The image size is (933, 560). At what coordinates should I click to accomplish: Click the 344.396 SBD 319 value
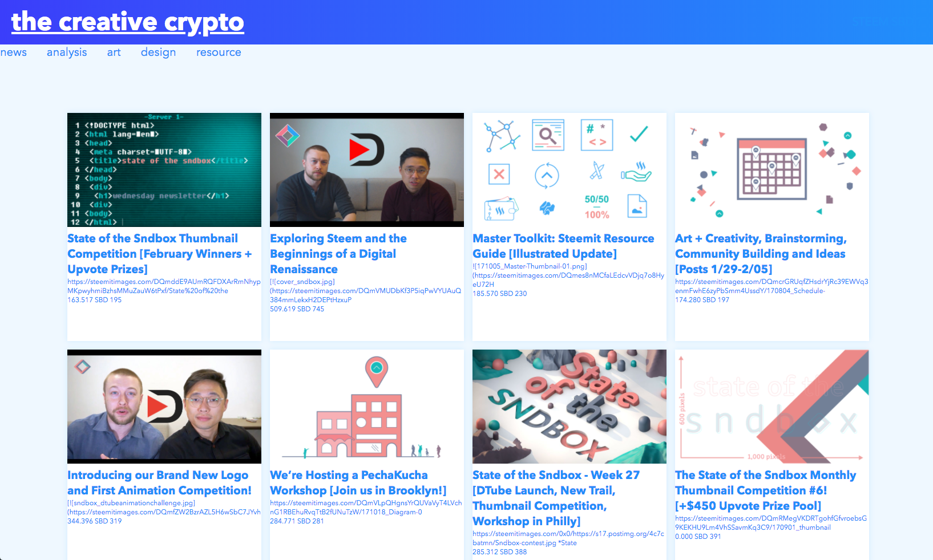[95, 521]
